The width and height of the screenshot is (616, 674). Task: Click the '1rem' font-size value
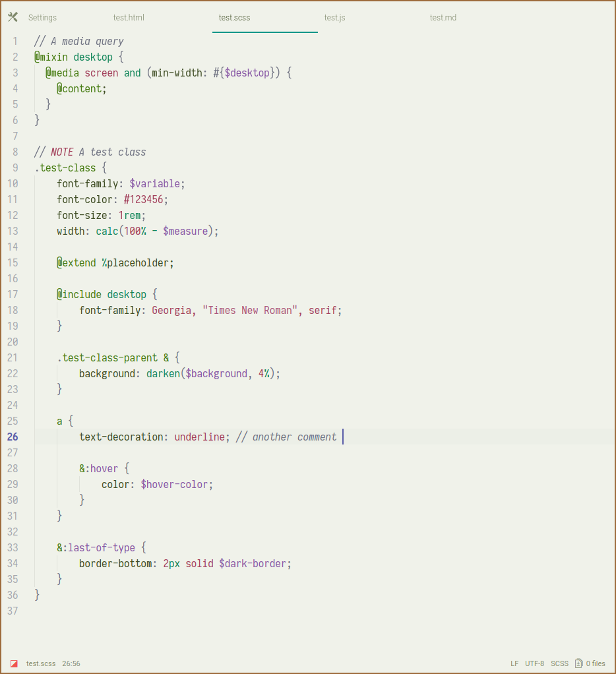pyautogui.click(x=129, y=216)
